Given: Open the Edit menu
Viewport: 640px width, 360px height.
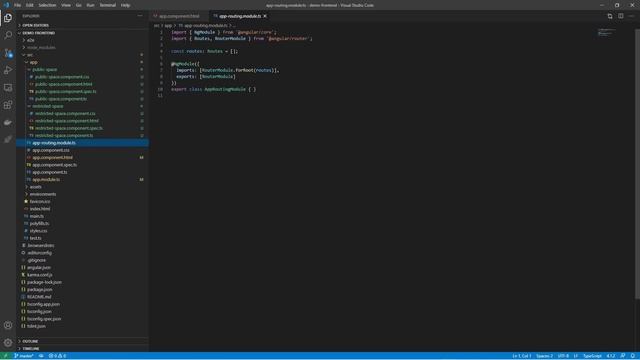Looking at the screenshot, I should pos(29,5).
